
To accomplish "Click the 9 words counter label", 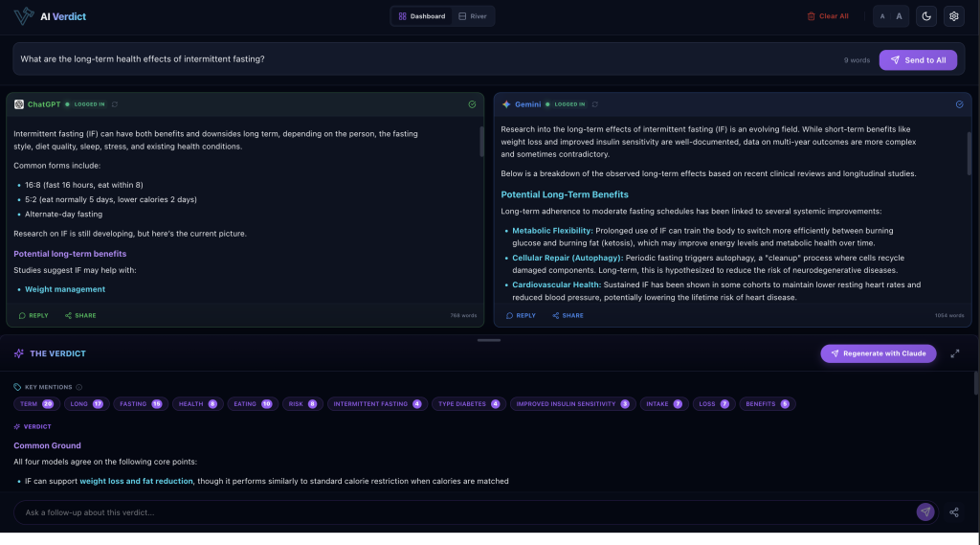I will 857,60.
